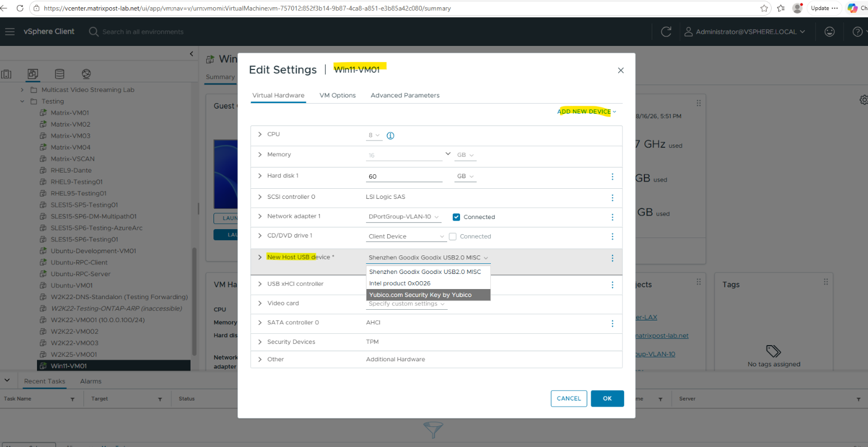
Task: Expand the Video card settings row
Action: coord(260,303)
